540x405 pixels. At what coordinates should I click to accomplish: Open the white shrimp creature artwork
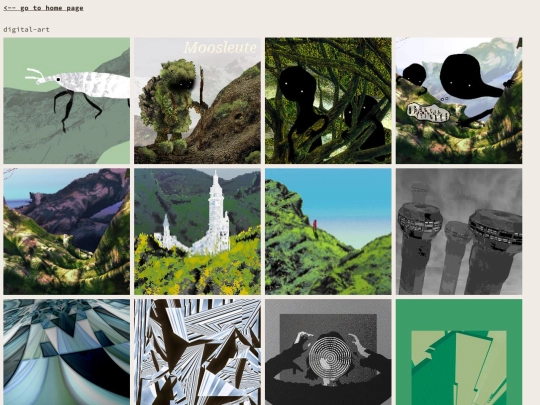[x=66, y=101]
